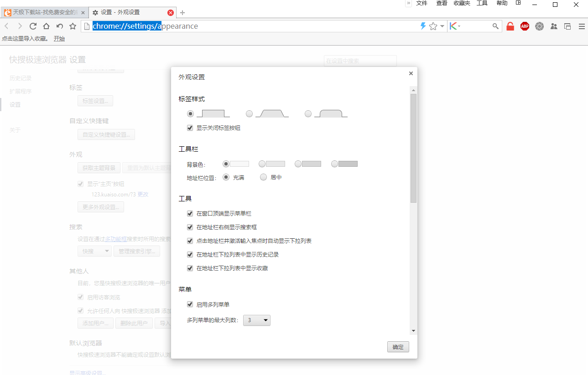
Task: Click the blue lightning booster icon
Action: point(422,26)
